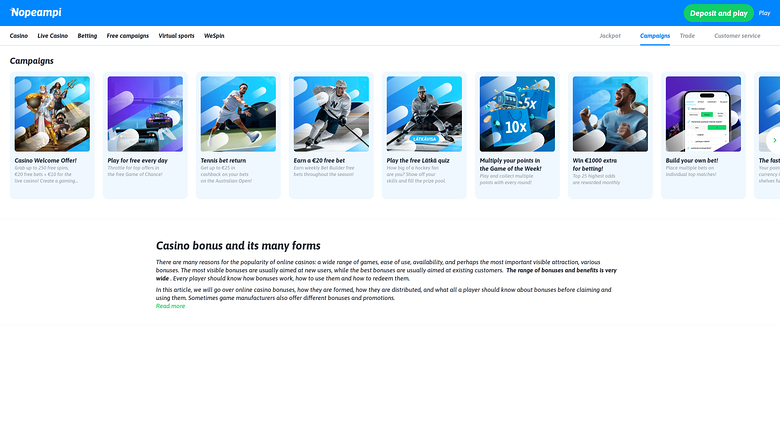Expand article with Read more link
780x439 pixels.
pyautogui.click(x=170, y=306)
